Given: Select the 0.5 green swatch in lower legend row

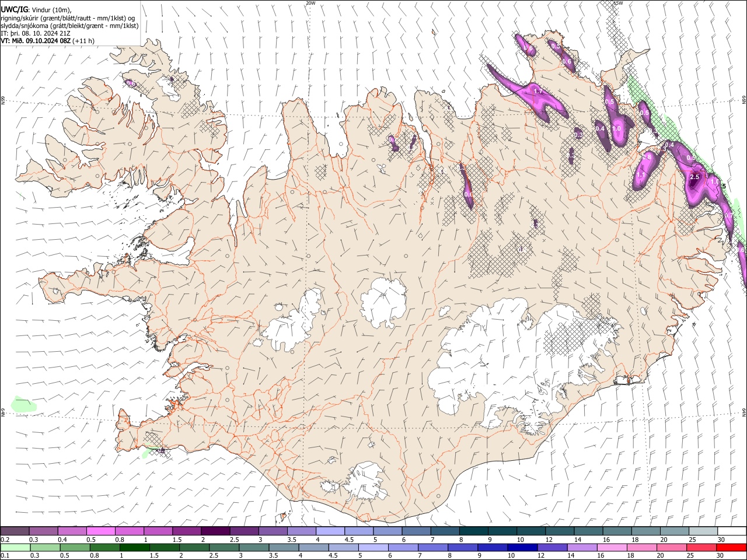Looking at the screenshot, I should [x=75, y=547].
